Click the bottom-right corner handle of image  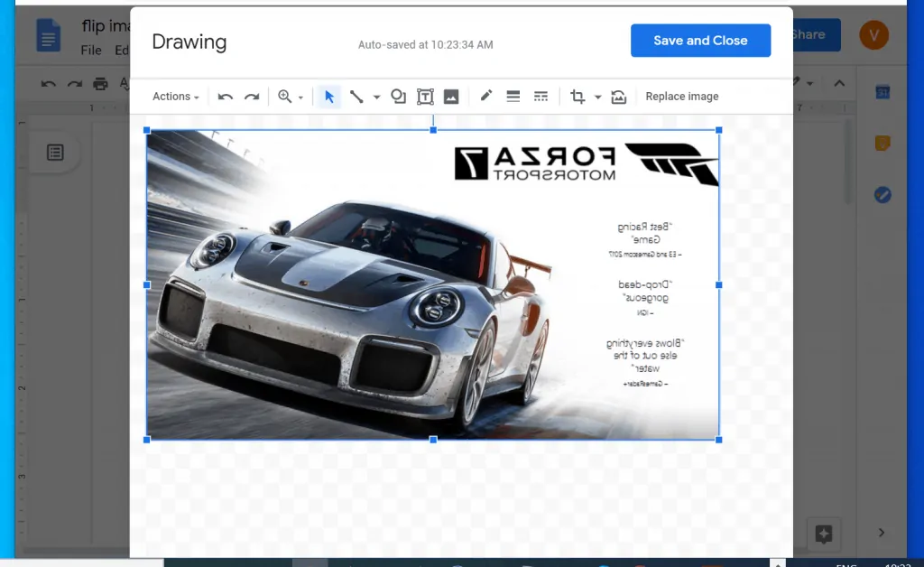point(718,440)
